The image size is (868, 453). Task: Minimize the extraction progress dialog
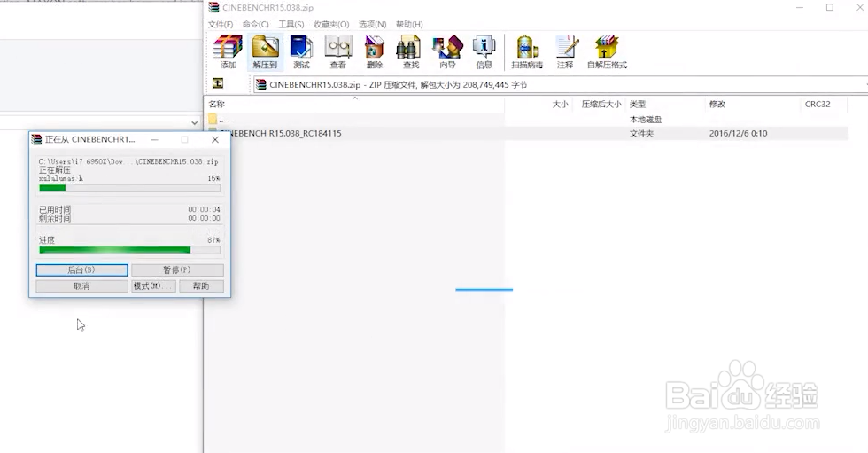click(155, 139)
